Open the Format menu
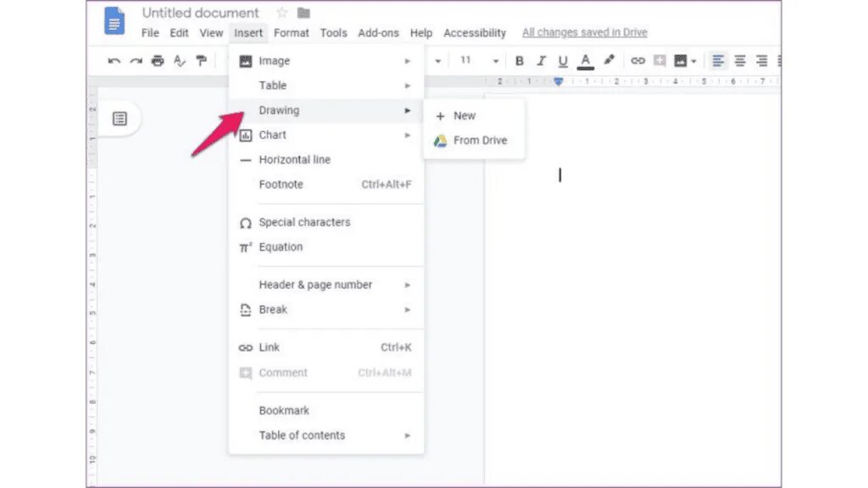This screenshot has height=488, width=868. pos(292,33)
